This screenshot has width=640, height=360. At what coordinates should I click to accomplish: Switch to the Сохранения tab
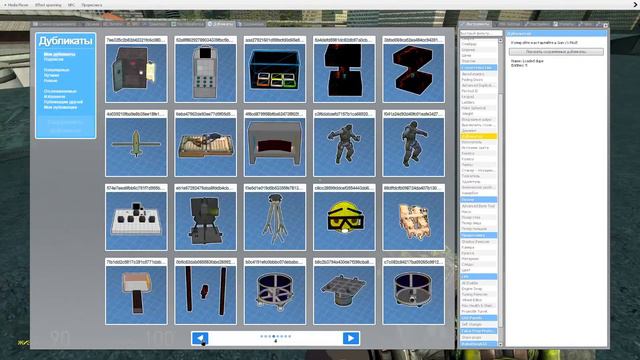point(251,24)
